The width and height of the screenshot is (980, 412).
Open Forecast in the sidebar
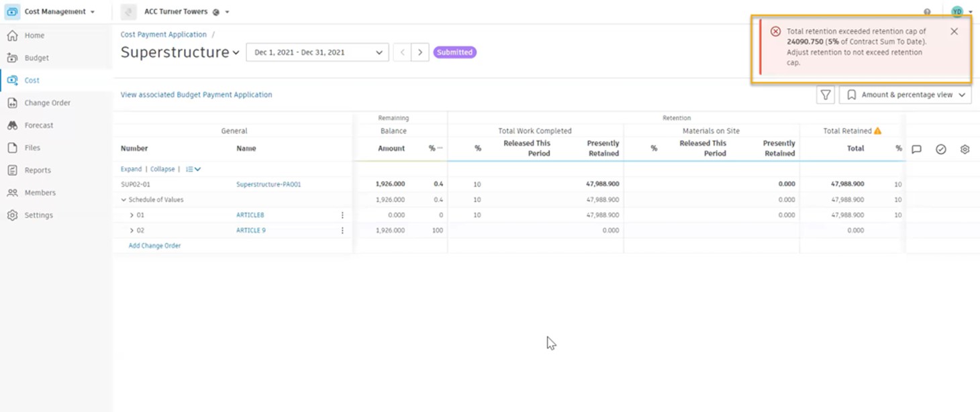click(x=39, y=125)
